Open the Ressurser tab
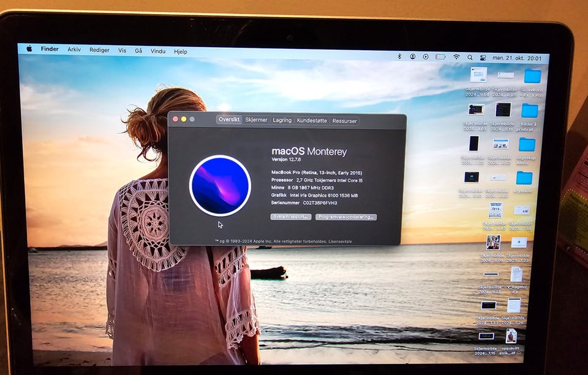This screenshot has width=588, height=375. pyautogui.click(x=345, y=121)
